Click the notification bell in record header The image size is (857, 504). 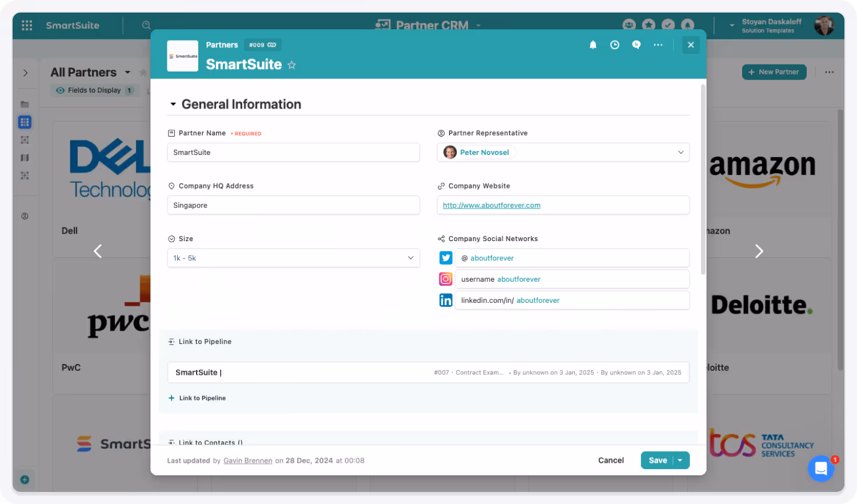point(593,45)
